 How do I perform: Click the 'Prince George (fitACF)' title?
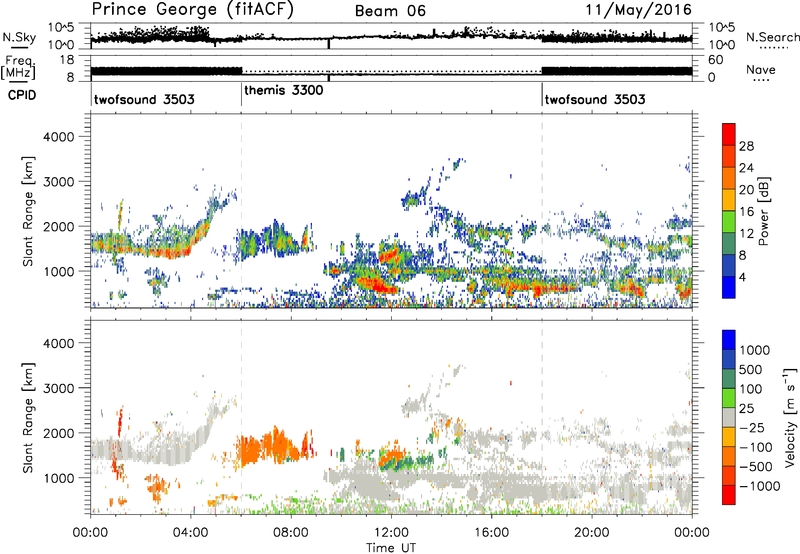click(193, 10)
